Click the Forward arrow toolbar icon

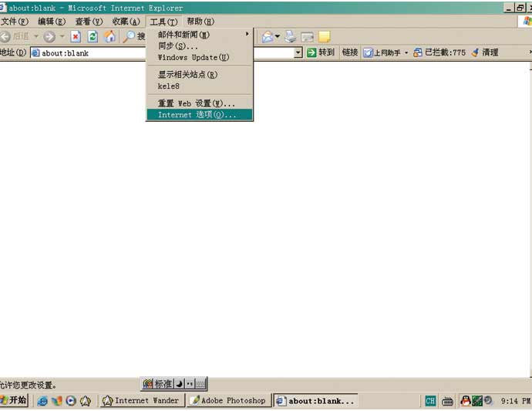tap(49, 36)
